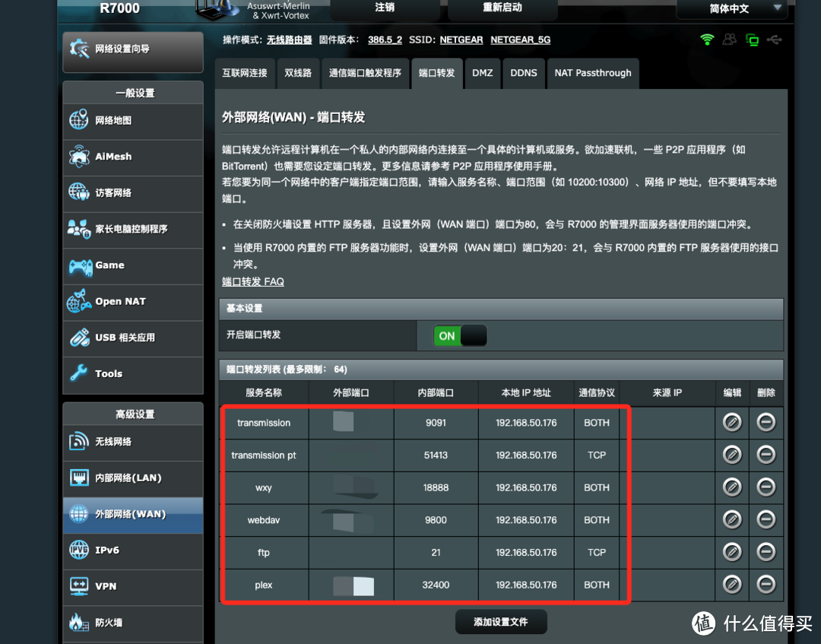Click the NETGEAR_5G SSID link

coord(520,40)
